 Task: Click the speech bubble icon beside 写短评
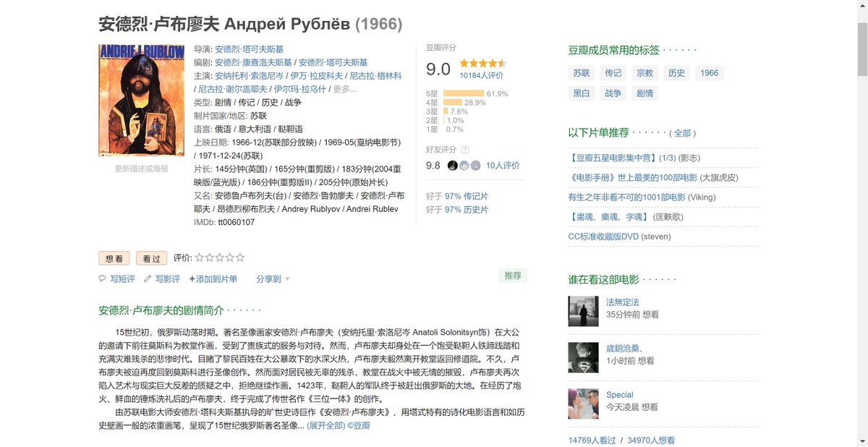coord(102,278)
